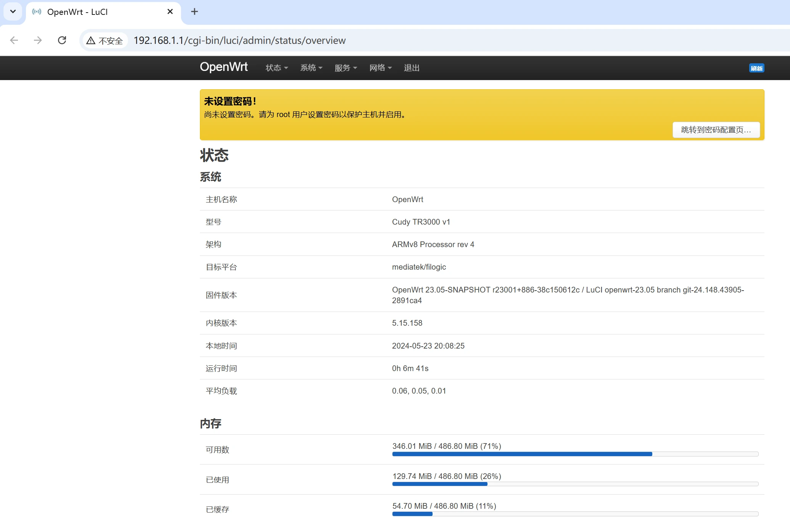Click the 状态 page heading
This screenshot has width=790, height=532.
214,155
